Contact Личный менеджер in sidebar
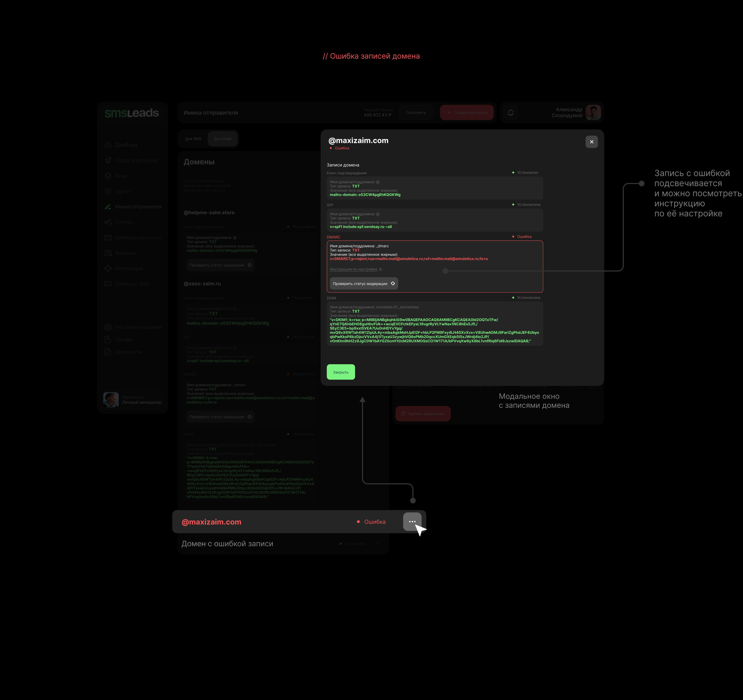The image size is (743, 700). (141, 402)
